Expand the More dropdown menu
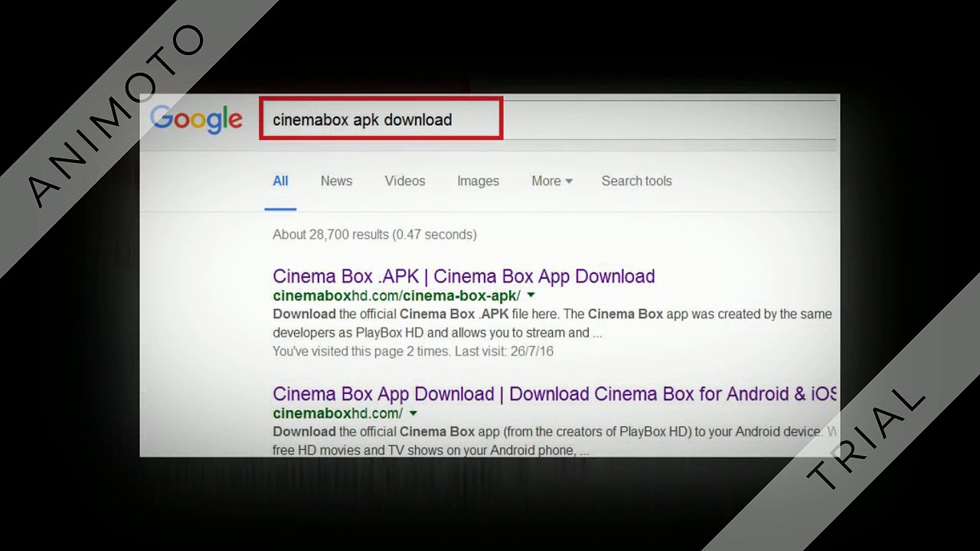Viewport: 980px width, 551px height. [x=552, y=181]
